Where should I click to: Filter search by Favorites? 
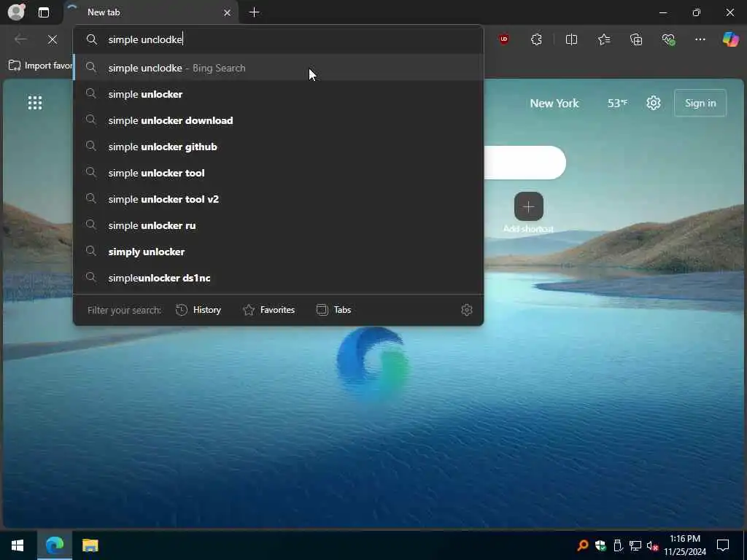point(268,310)
